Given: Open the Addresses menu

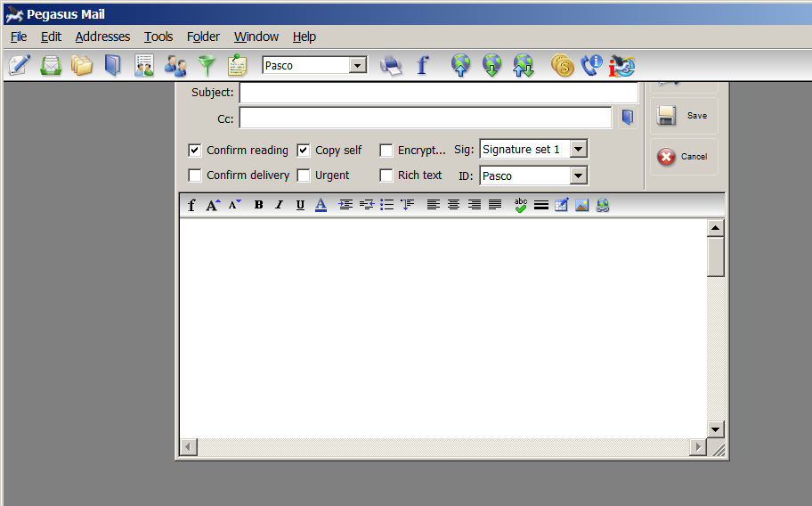Looking at the screenshot, I should click(102, 37).
